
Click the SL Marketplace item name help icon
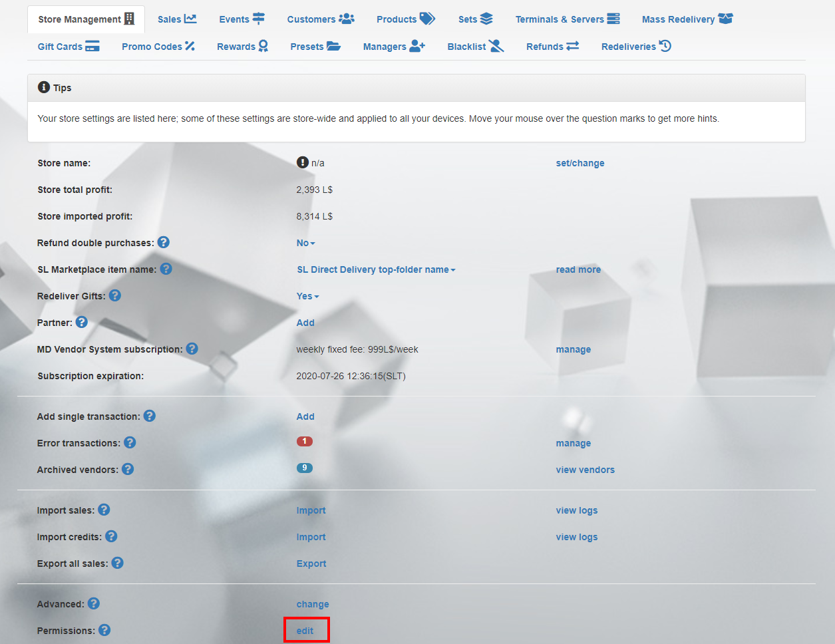[x=166, y=269]
